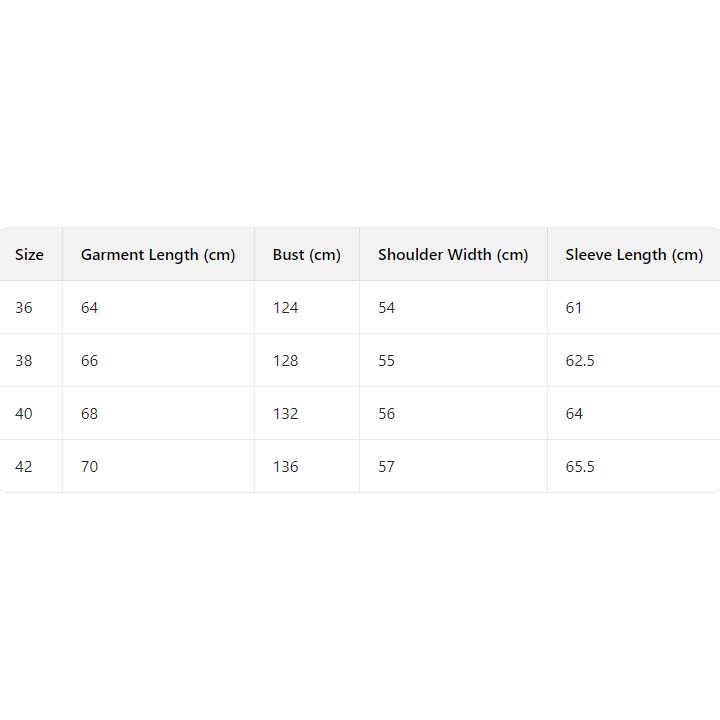Click sleeve length value 65.5
This screenshot has width=720, height=720.
[x=580, y=467]
